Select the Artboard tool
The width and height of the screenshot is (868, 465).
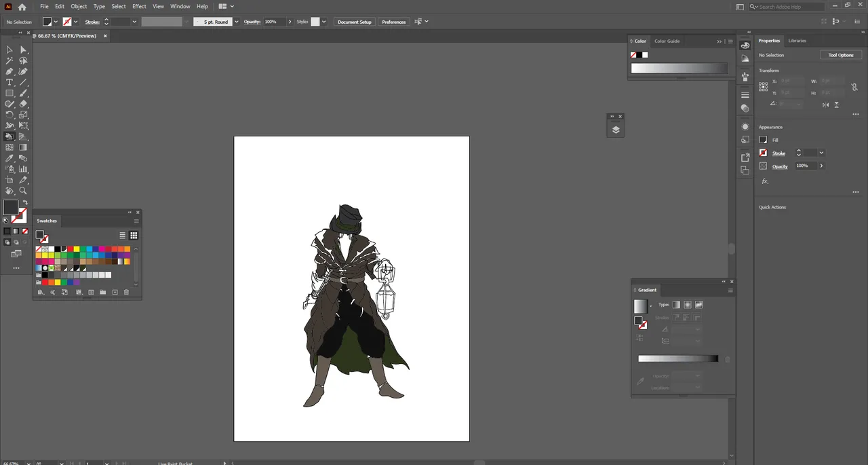tap(9, 180)
